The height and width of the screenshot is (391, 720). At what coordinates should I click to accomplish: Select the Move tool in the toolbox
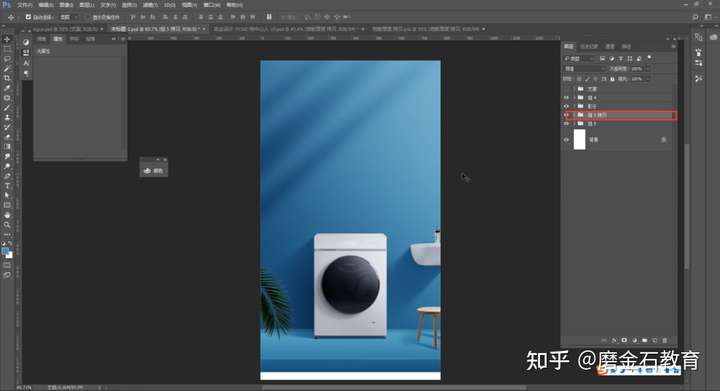coord(7,39)
